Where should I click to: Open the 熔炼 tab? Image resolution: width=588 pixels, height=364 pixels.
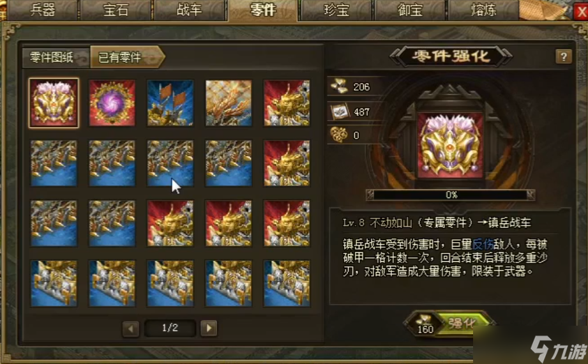483,10
